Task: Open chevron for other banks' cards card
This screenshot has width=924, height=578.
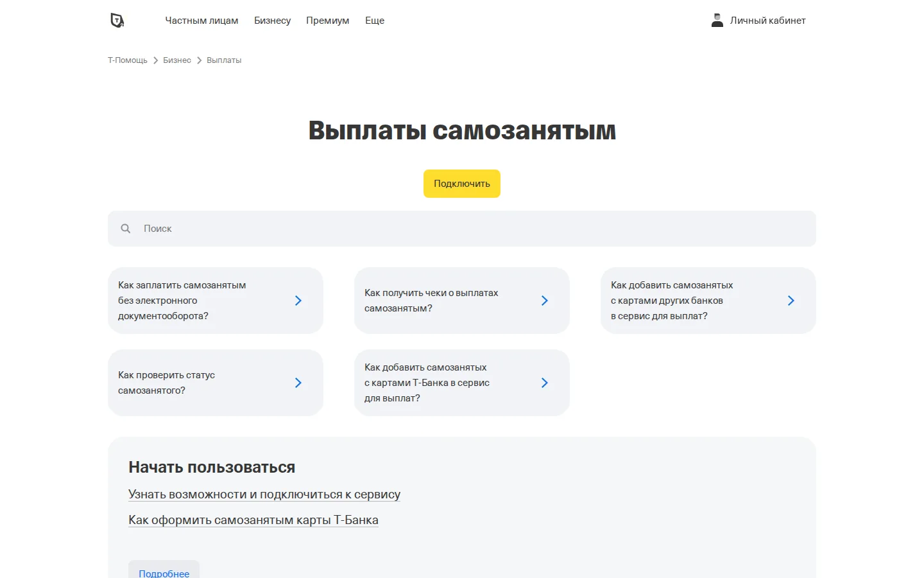Action: (791, 301)
